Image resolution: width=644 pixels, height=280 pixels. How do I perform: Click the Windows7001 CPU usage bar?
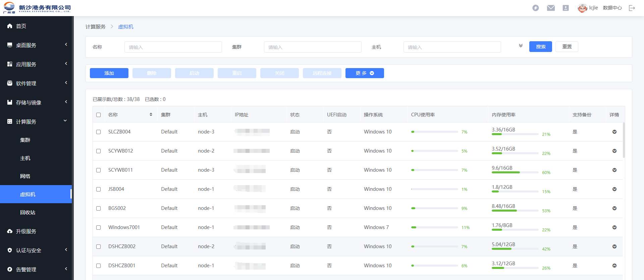pos(435,227)
